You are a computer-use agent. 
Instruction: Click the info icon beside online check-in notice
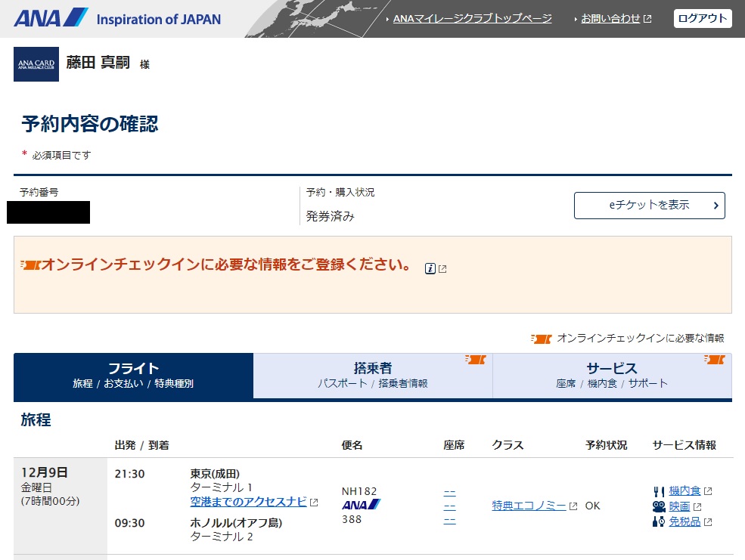tap(430, 268)
